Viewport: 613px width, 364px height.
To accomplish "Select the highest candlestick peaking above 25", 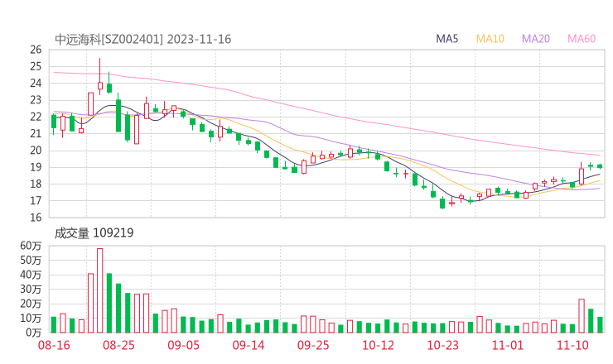I will click(x=100, y=77).
